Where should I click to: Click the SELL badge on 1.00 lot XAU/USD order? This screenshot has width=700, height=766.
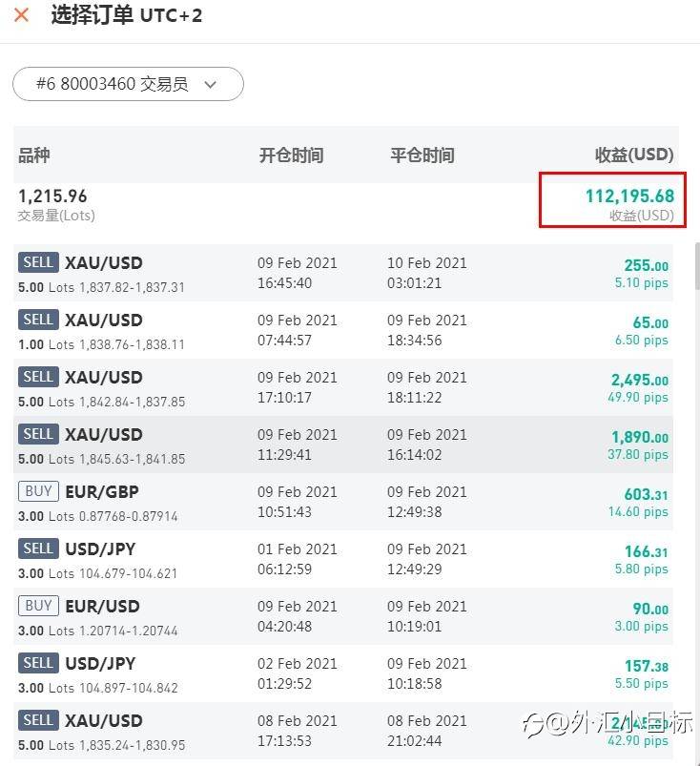pyautogui.click(x=38, y=320)
